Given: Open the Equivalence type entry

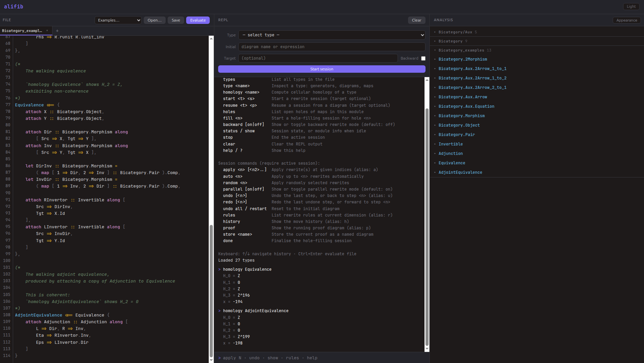Looking at the screenshot, I should point(452,163).
